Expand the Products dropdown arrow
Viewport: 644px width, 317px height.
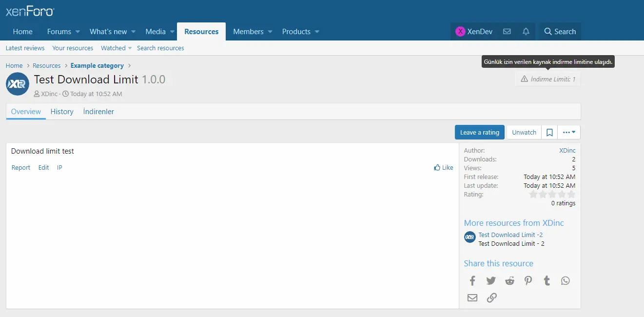[x=317, y=32]
